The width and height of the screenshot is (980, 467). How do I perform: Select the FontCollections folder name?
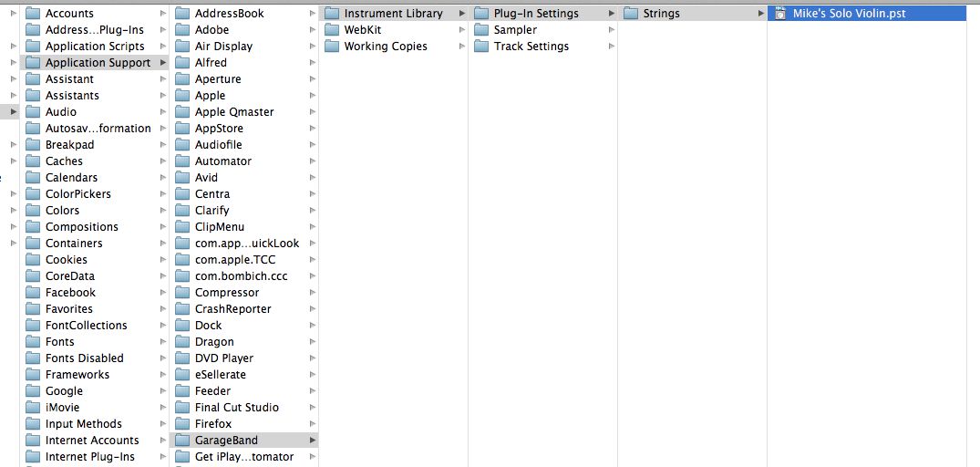87,325
